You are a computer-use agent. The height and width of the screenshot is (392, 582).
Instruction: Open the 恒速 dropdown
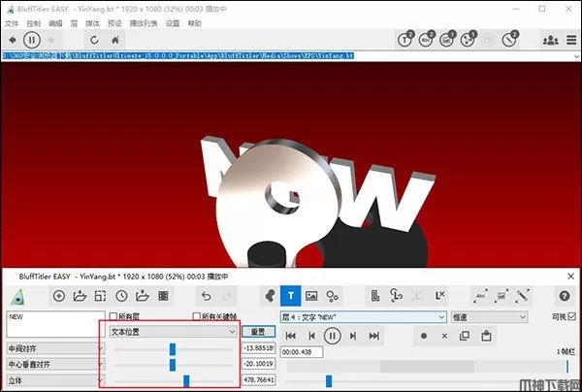[x=489, y=316]
